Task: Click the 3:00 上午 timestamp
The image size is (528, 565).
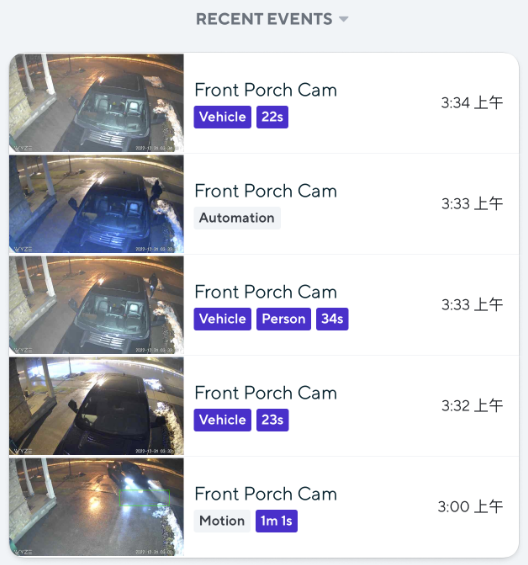Action: [x=470, y=507]
